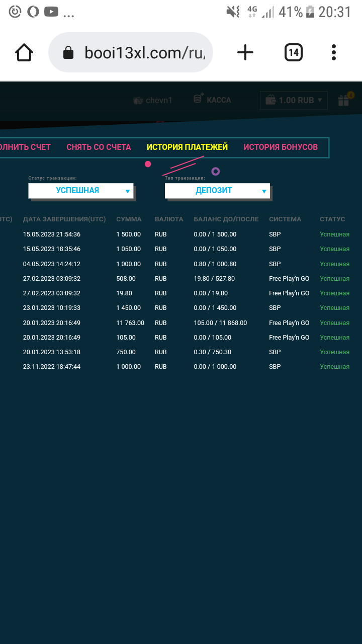Select date 04.05.2023 14:24:12
This screenshot has height=644, width=362.
[x=52, y=264]
